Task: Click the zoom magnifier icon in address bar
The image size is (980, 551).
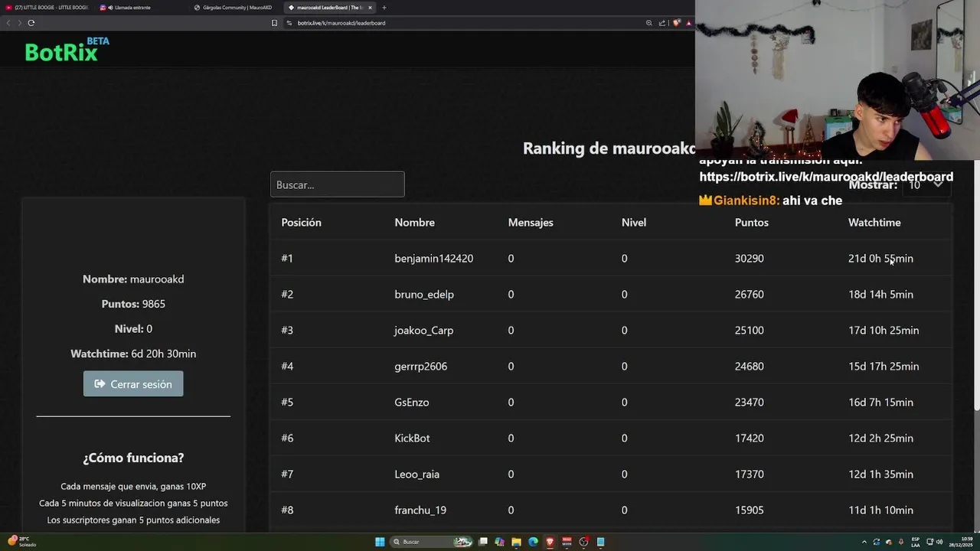Action: (649, 23)
